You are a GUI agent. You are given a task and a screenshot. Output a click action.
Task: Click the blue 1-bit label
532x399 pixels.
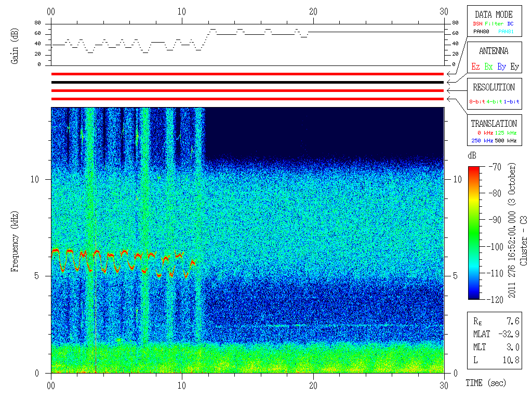pyautogui.click(x=511, y=101)
